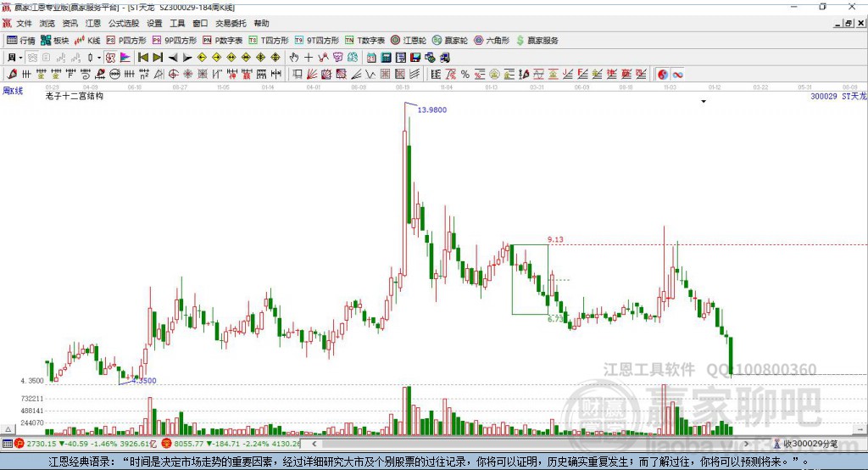The height and width of the screenshot is (470, 868).
Task: Jump to the first bar icon
Action: tap(142, 58)
